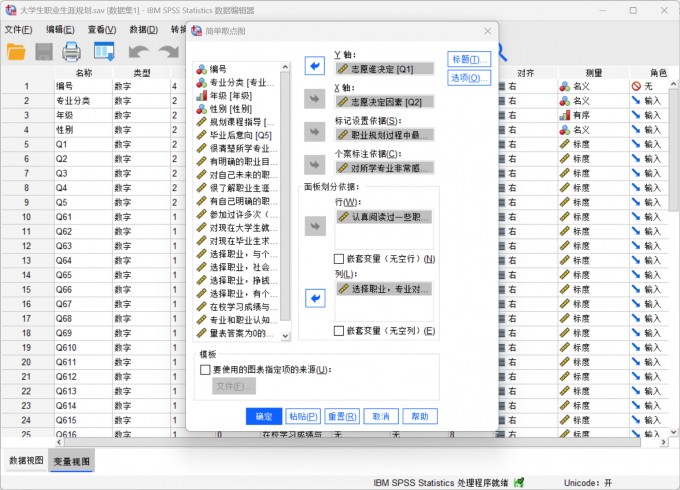Viewport: 680px width, 490px height.
Task: Click the 行(W) panel variable entry
Action: click(x=385, y=217)
